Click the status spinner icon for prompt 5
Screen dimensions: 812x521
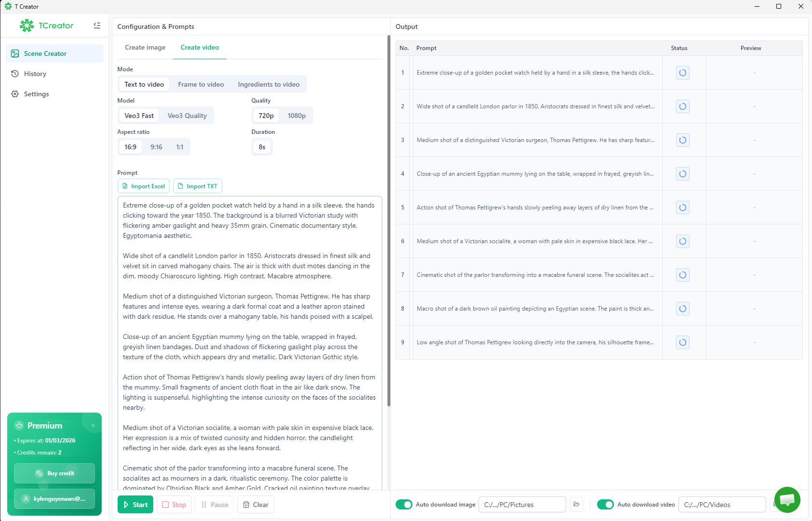[682, 208]
